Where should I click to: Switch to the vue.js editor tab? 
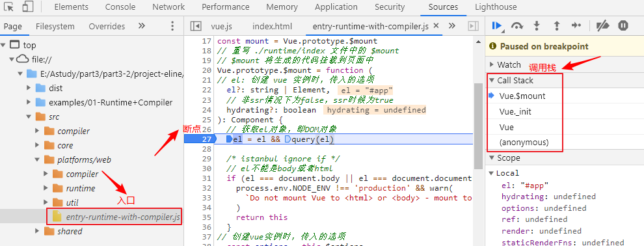(221, 26)
